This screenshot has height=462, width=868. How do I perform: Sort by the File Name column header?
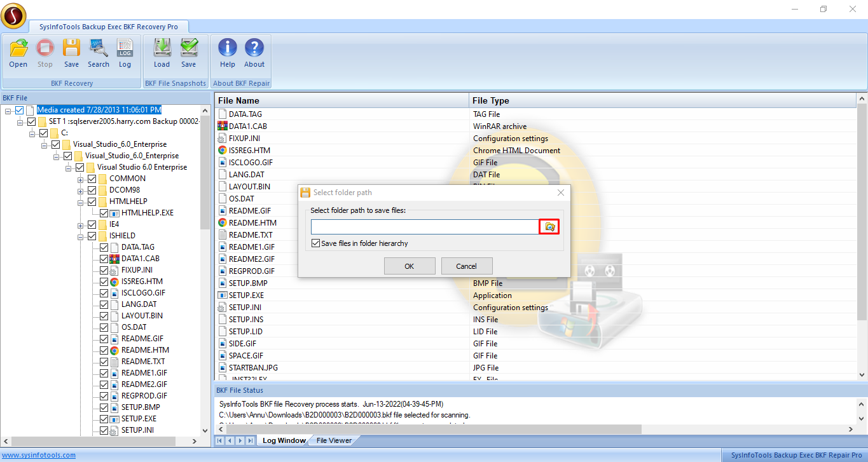pos(342,100)
